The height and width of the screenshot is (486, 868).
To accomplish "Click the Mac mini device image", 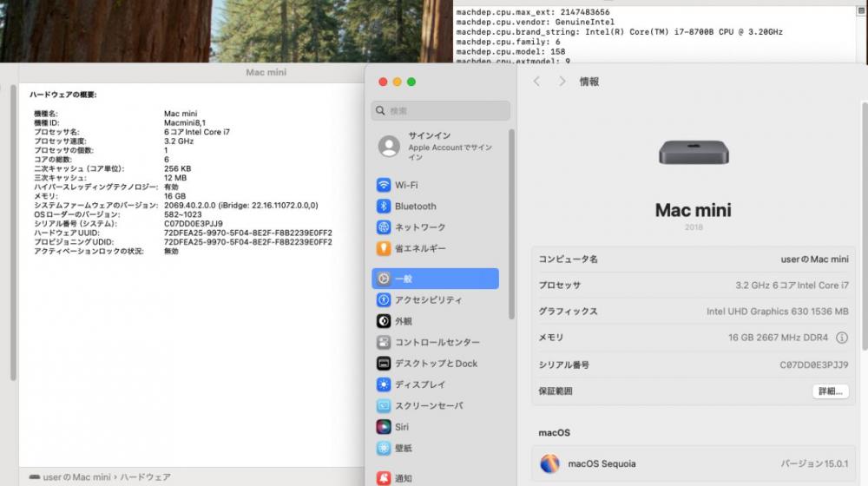I will [x=694, y=152].
